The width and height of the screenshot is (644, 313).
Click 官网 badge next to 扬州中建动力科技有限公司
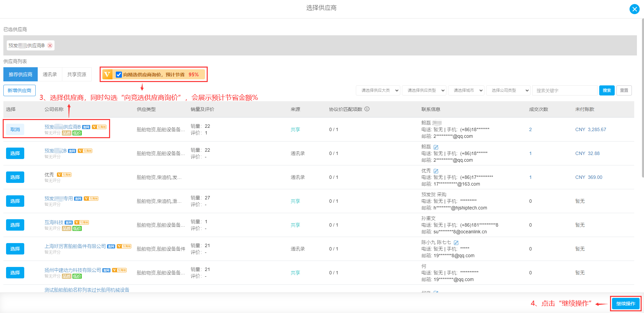(x=106, y=270)
